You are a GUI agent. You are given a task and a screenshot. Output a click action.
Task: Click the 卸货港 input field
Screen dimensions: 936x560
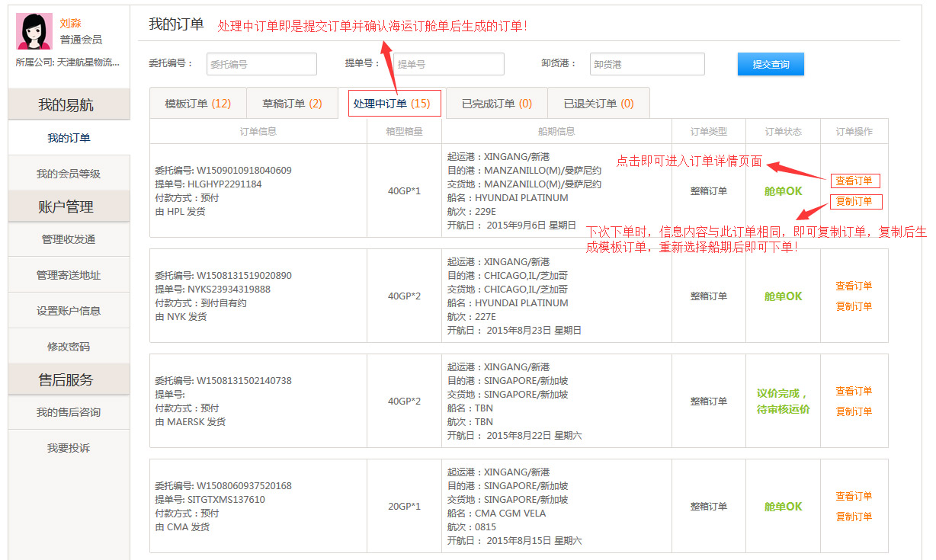[646, 65]
